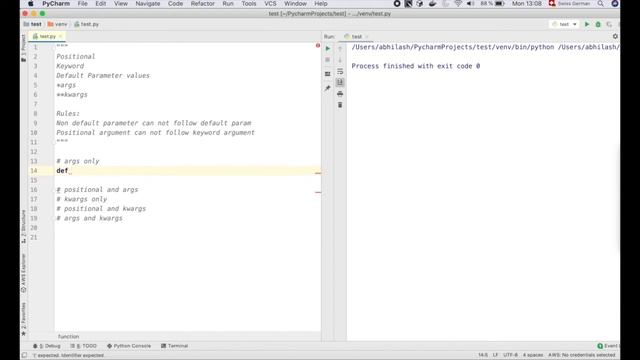Open the Event Log
The image size is (640, 360).
tap(608, 346)
